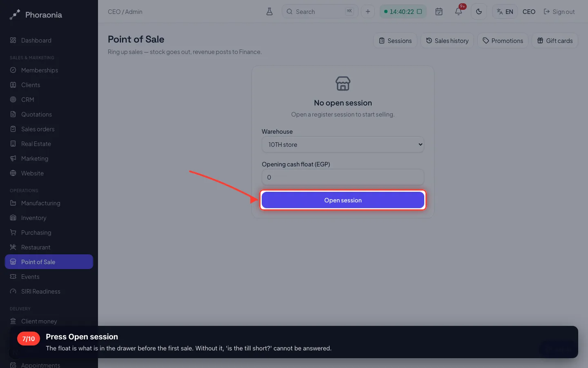Stop the timer using square icon

point(419,11)
